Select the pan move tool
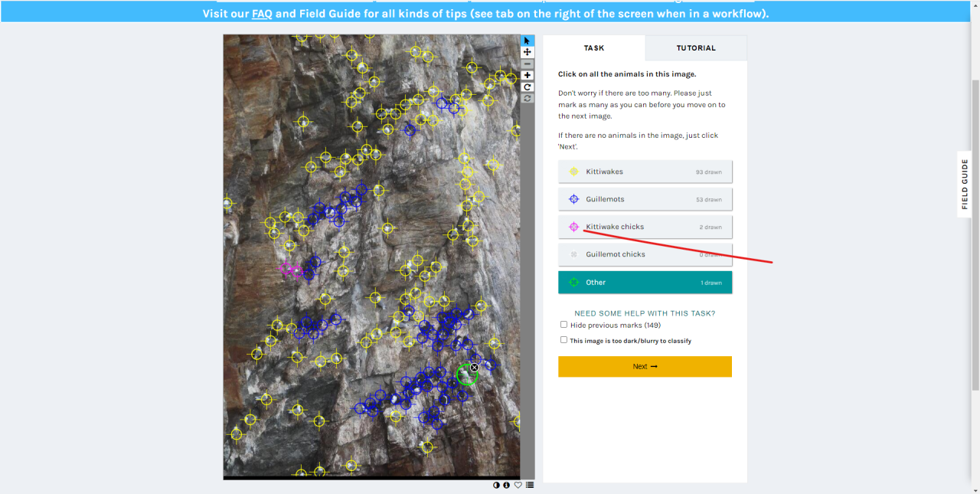Viewport: 980px width, 494px height. tap(527, 52)
